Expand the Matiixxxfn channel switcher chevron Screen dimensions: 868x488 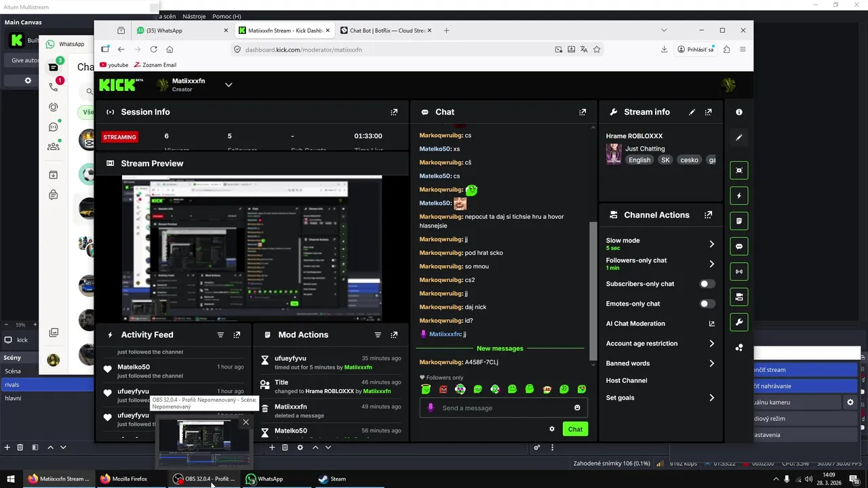(x=229, y=85)
